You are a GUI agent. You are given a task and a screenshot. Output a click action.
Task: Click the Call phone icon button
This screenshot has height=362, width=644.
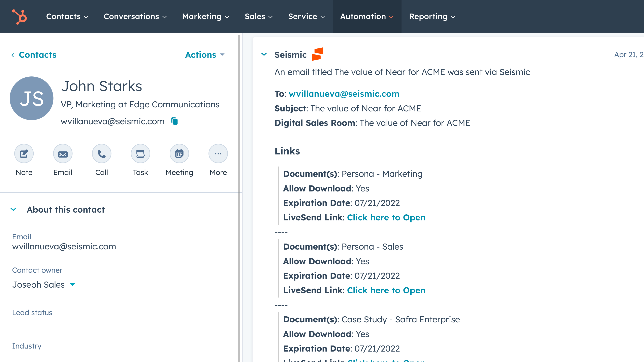click(101, 153)
